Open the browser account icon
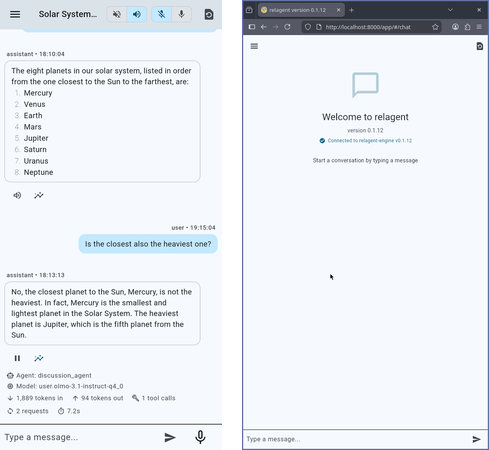 455,27
